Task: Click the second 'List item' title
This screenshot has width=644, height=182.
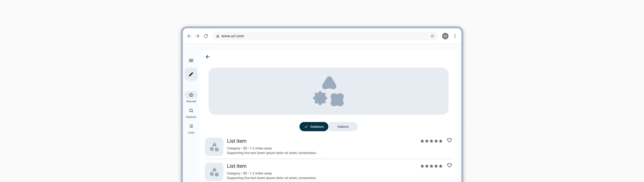Action: [x=236, y=166]
